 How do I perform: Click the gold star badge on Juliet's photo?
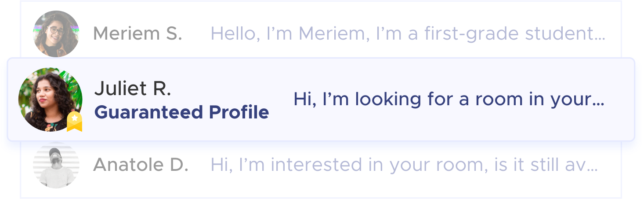pyautogui.click(x=74, y=122)
